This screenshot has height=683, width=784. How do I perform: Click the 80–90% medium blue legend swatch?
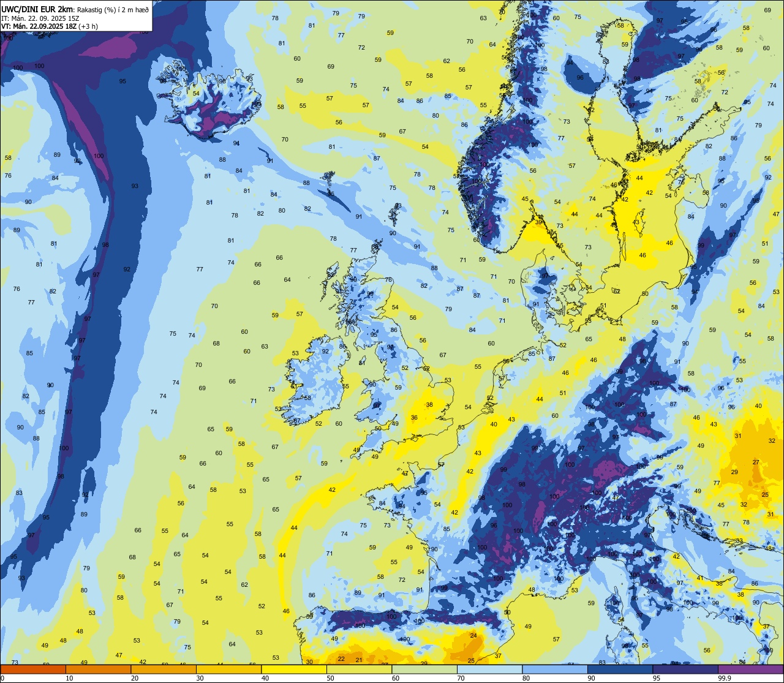click(555, 670)
